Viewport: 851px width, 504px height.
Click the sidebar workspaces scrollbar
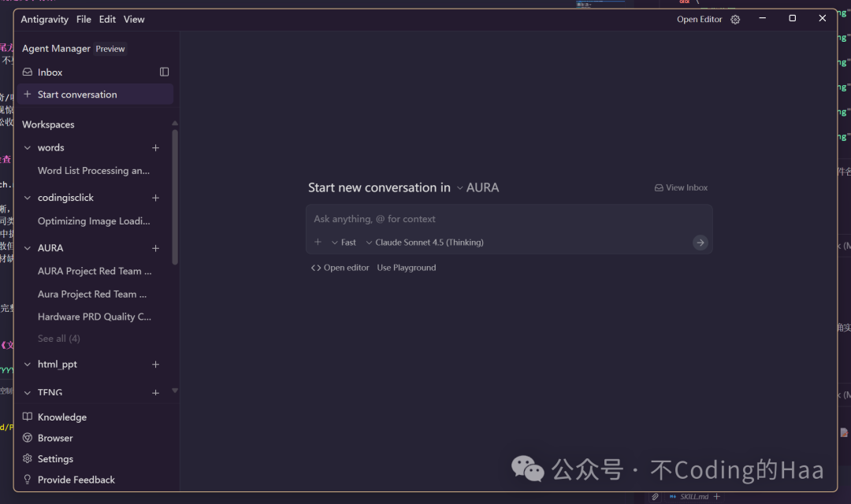point(175,196)
